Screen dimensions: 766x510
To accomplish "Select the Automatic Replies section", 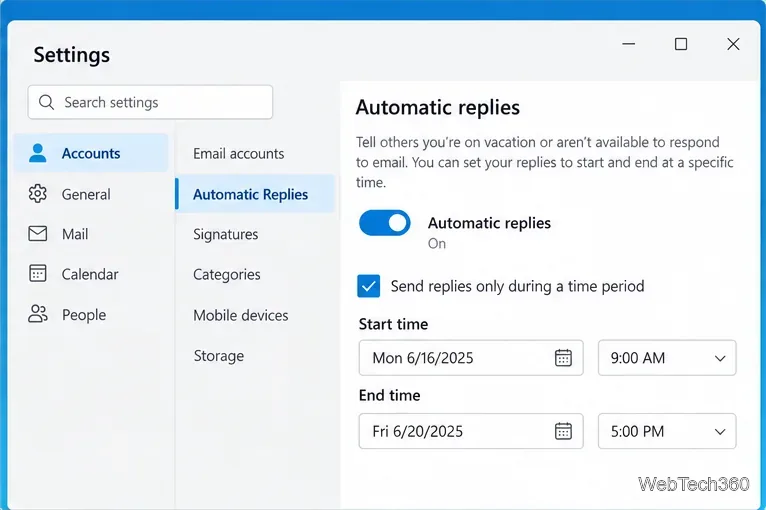I will (x=255, y=194).
